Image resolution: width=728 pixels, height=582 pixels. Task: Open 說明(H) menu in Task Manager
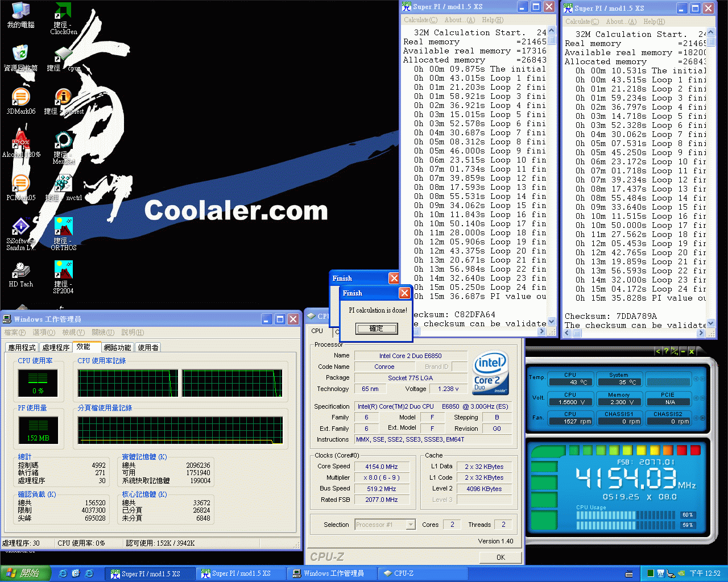pos(133,332)
